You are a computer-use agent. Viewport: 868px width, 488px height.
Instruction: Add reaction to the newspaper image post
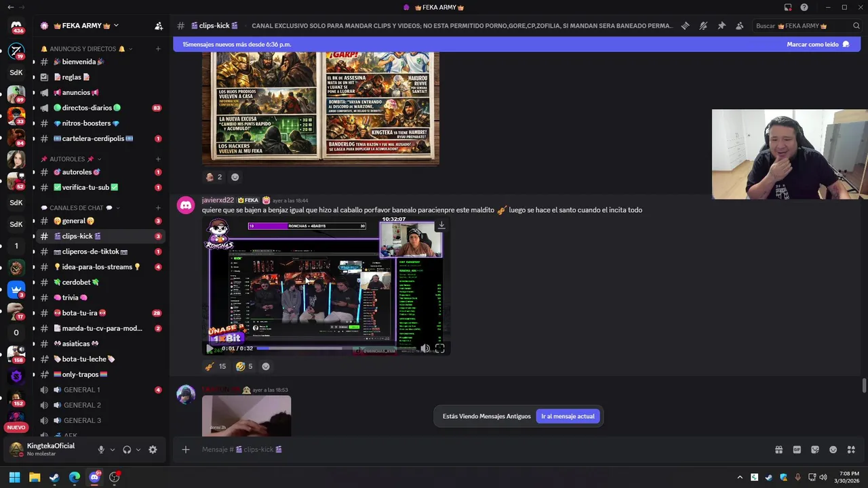(x=235, y=177)
